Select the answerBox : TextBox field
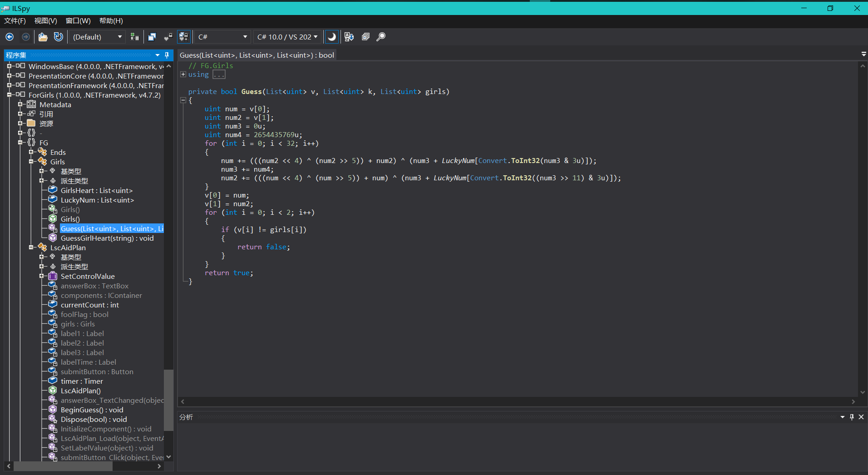This screenshot has height=475, width=868. [94, 286]
